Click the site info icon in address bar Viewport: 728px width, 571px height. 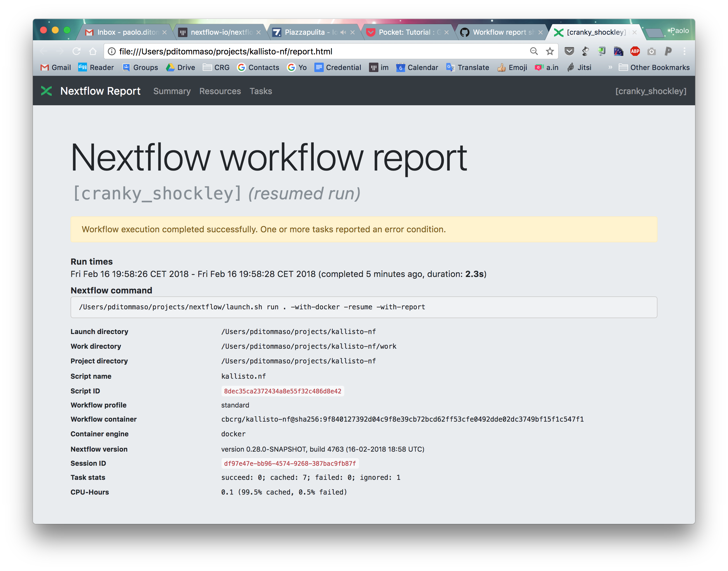point(112,51)
